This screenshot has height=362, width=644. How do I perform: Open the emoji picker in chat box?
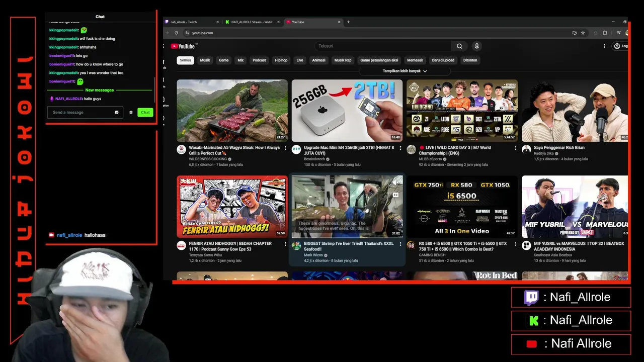tap(117, 112)
